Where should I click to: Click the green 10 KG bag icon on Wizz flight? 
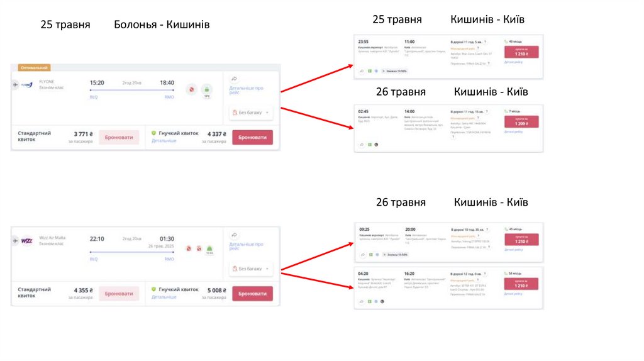[x=210, y=249]
